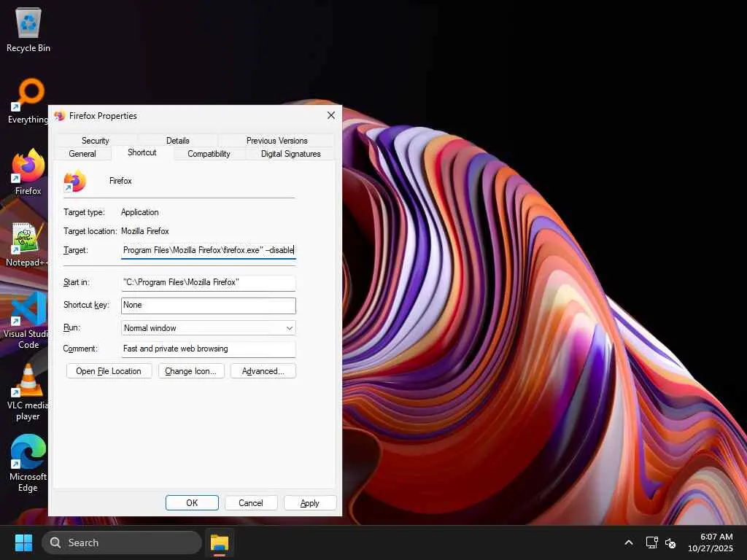Cancel the Firefox Properties dialog

point(251,503)
